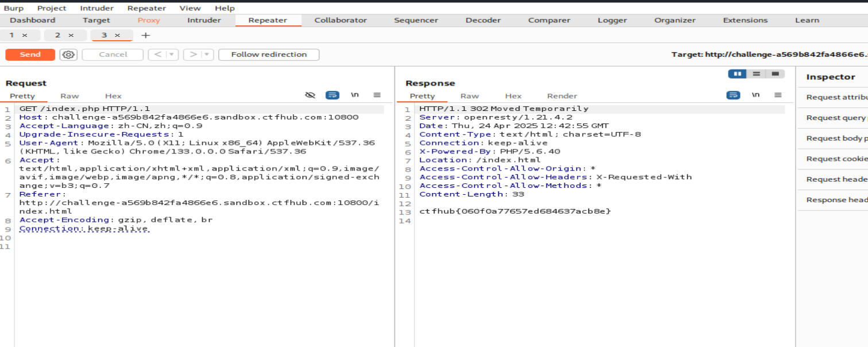Open the Request pane hamburger menu
The height and width of the screenshot is (347, 868).
[x=377, y=95]
